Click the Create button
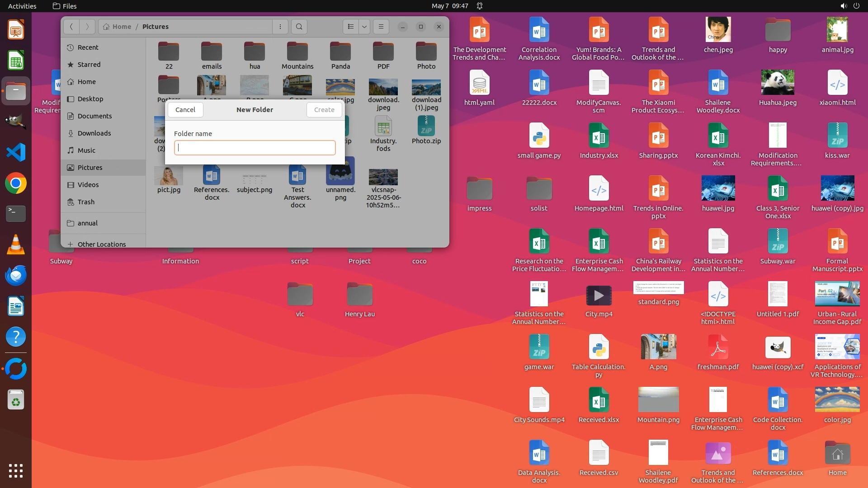The height and width of the screenshot is (488, 868). [x=324, y=110]
